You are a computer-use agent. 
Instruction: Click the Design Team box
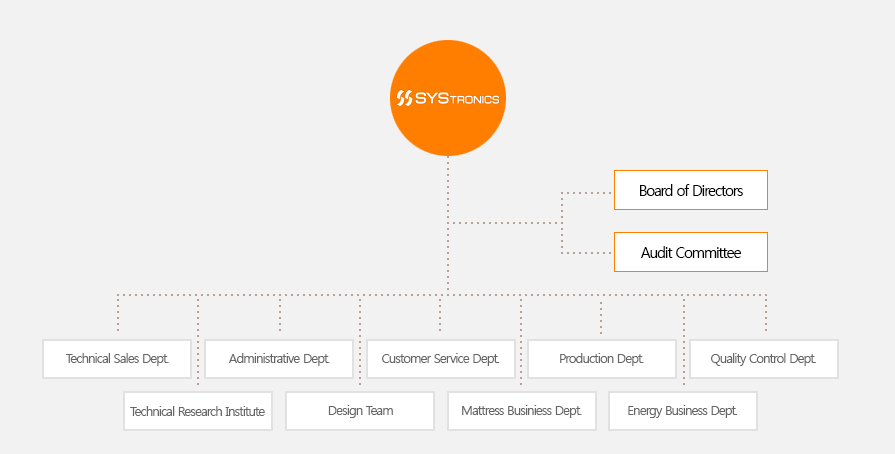(x=360, y=411)
